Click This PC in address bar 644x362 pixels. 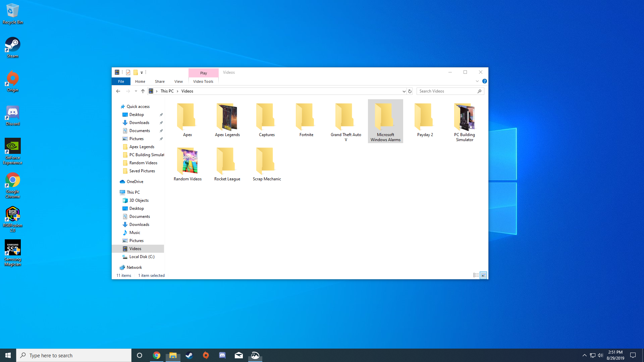click(167, 91)
